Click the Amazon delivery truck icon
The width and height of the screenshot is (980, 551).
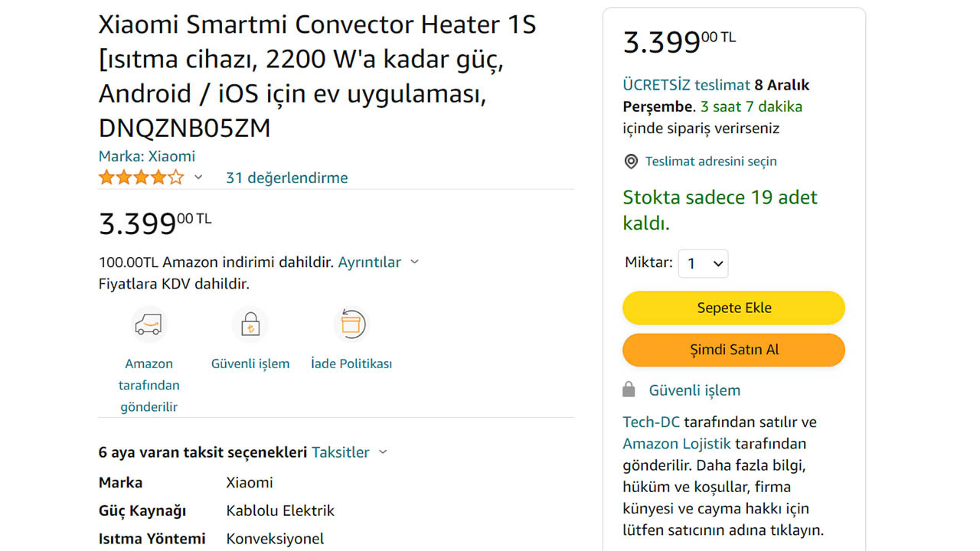coord(149,325)
